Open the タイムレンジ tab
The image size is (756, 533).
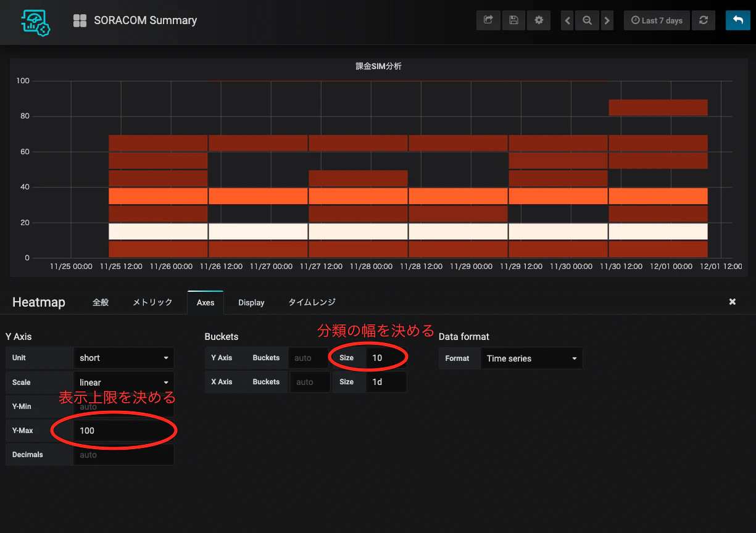[312, 302]
